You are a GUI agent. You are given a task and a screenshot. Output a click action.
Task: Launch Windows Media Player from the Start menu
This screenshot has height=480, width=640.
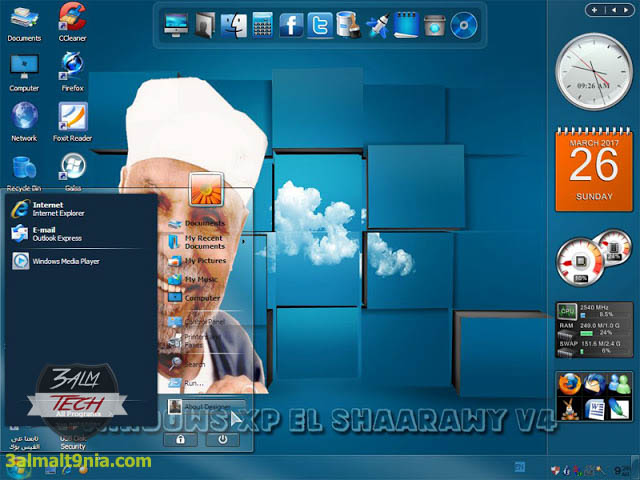(78, 261)
